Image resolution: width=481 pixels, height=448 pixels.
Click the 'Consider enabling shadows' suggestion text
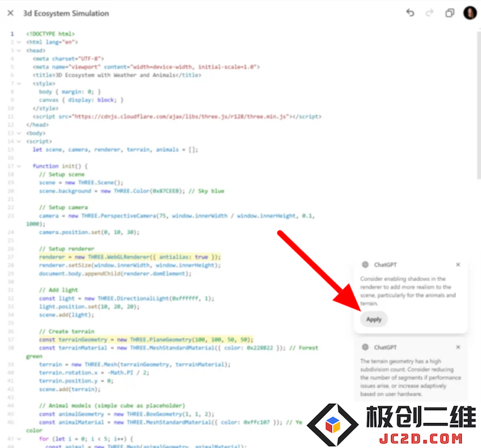coord(407,291)
